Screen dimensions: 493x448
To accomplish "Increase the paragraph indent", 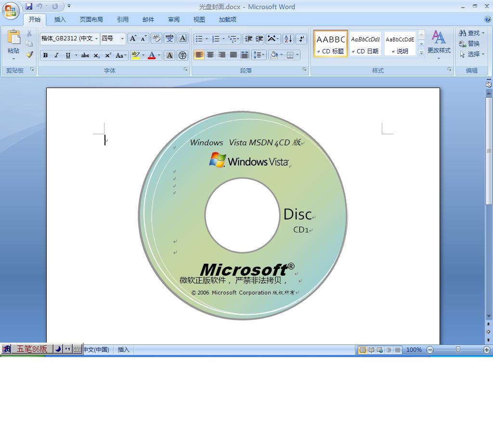I will click(x=259, y=38).
